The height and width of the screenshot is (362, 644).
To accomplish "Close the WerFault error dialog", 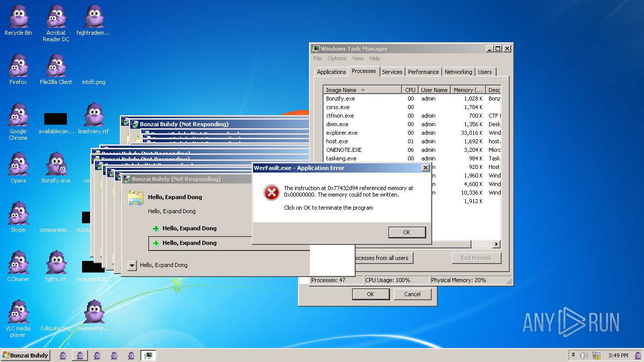I will 425,168.
